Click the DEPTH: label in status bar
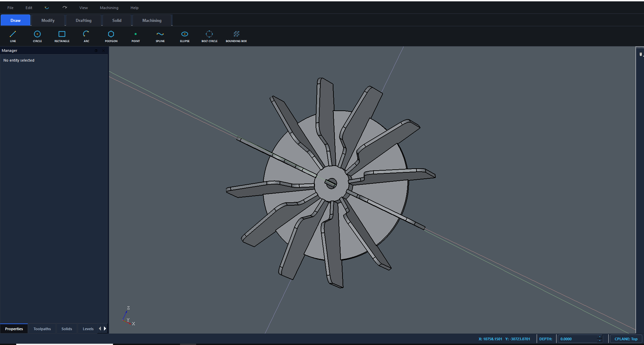Screen dimensions: 644x345 (x=545, y=339)
